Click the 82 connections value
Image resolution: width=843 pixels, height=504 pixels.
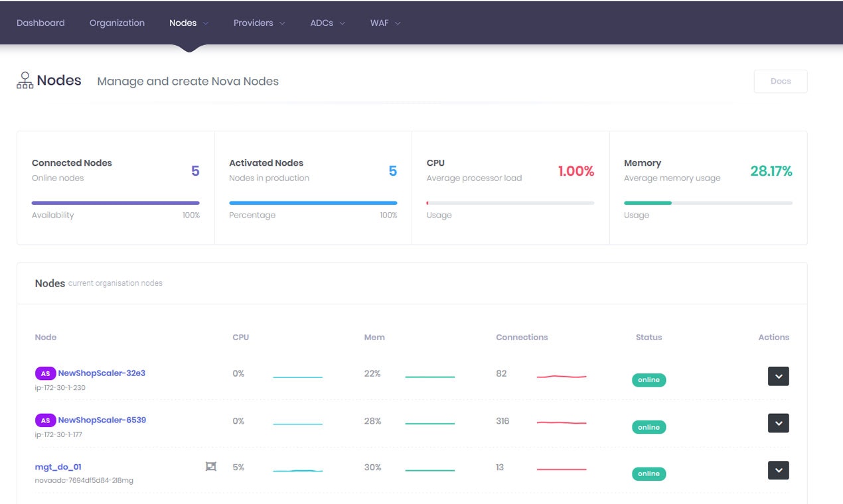coord(501,374)
